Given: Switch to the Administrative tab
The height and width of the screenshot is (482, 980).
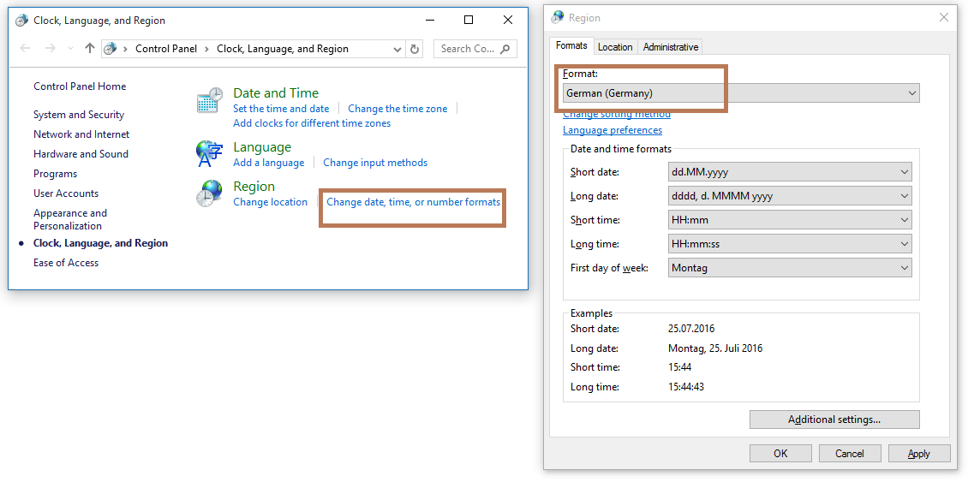Looking at the screenshot, I should coord(671,47).
